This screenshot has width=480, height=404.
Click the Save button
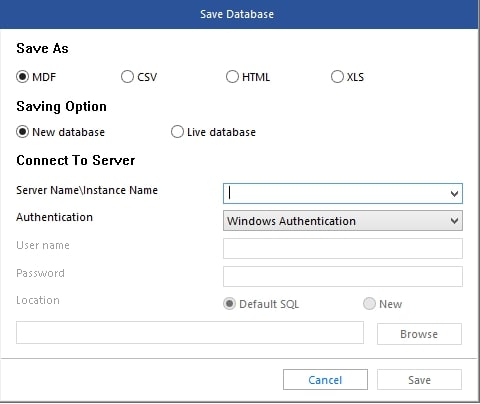click(x=419, y=380)
